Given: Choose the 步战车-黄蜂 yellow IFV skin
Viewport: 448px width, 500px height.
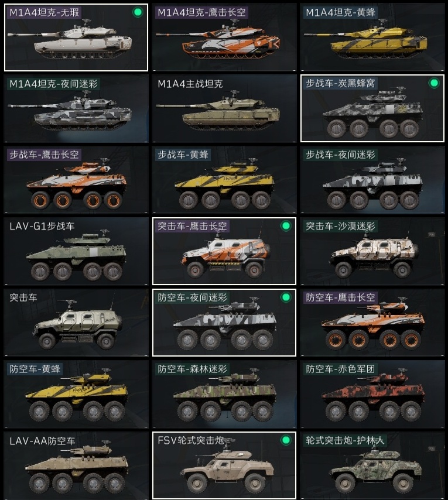Looking at the screenshot, I should 224,180.
